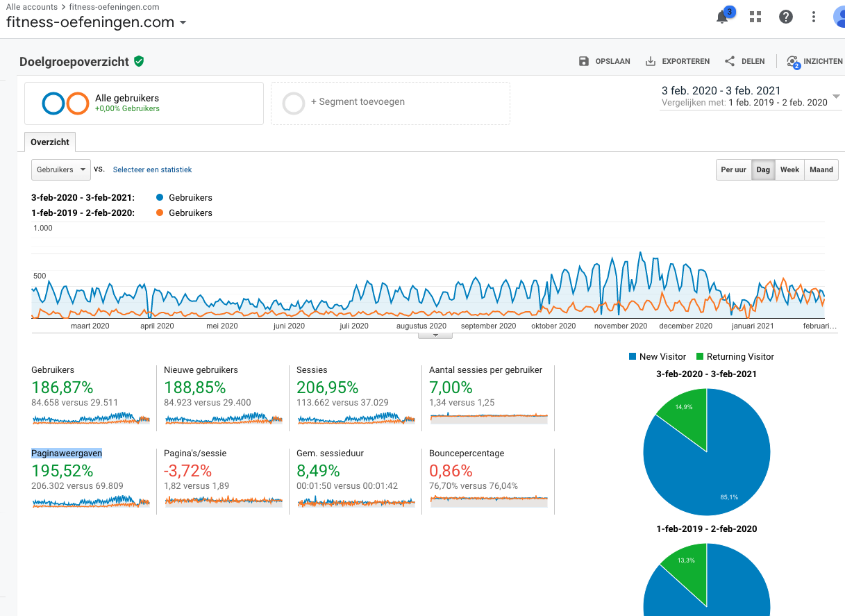Viewport: 845px width, 616px height.
Task: Click the Opslaan save icon
Action: pyautogui.click(x=584, y=61)
